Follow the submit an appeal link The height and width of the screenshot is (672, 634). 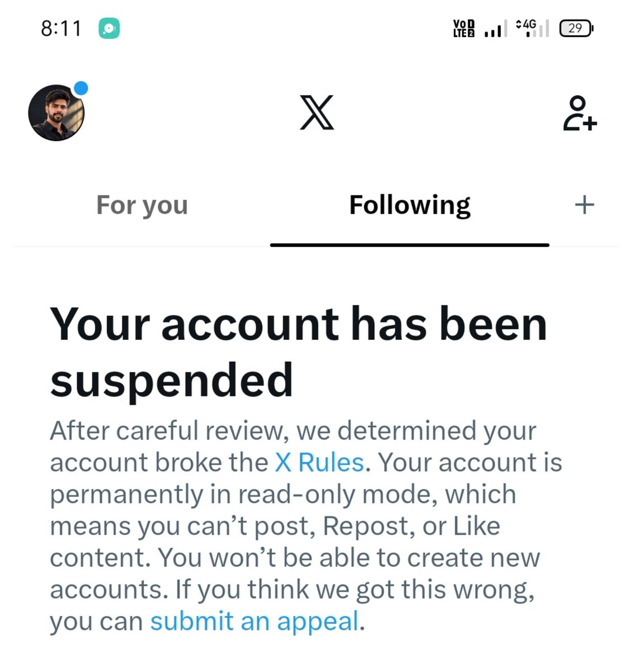(255, 622)
